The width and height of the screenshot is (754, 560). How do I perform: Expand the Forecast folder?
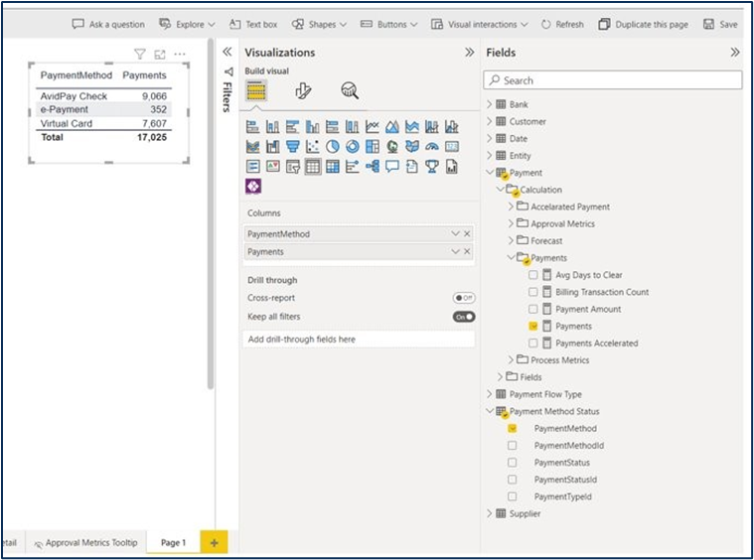coord(511,240)
